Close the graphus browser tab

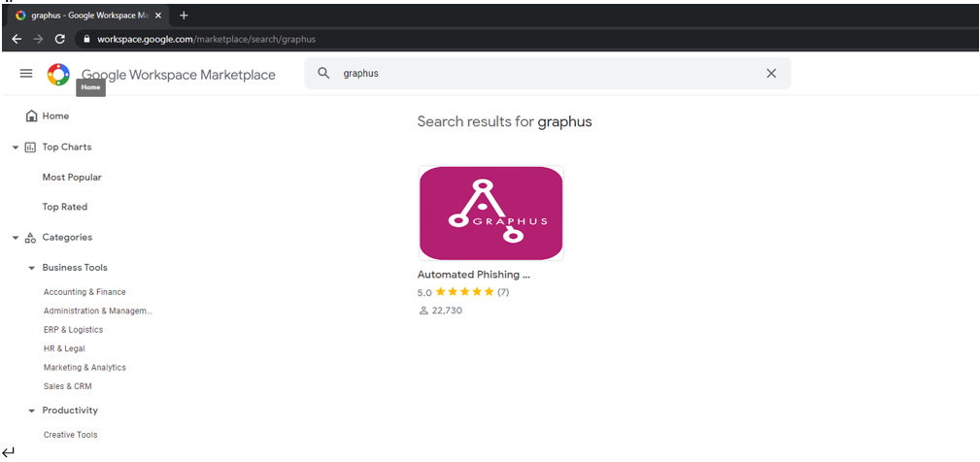click(x=158, y=16)
